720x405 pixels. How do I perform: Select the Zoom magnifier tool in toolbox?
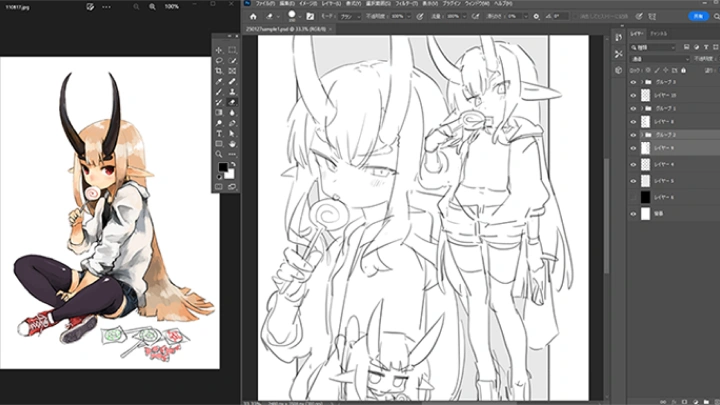[x=219, y=155]
